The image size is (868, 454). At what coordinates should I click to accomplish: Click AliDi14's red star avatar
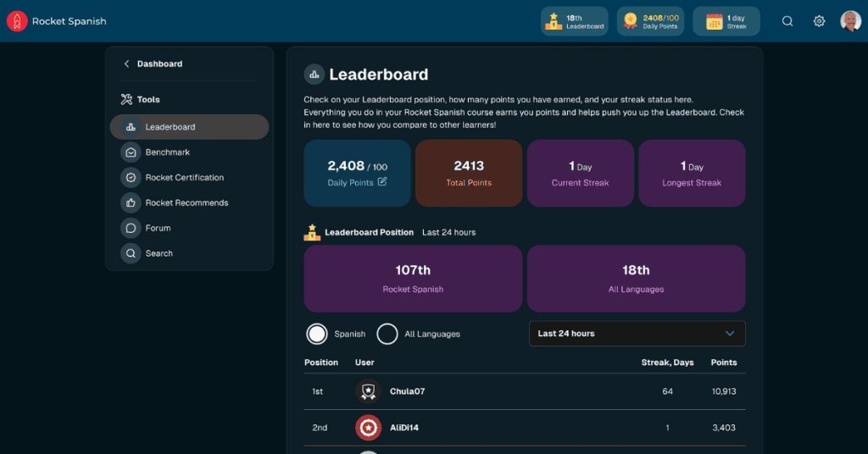tap(368, 428)
